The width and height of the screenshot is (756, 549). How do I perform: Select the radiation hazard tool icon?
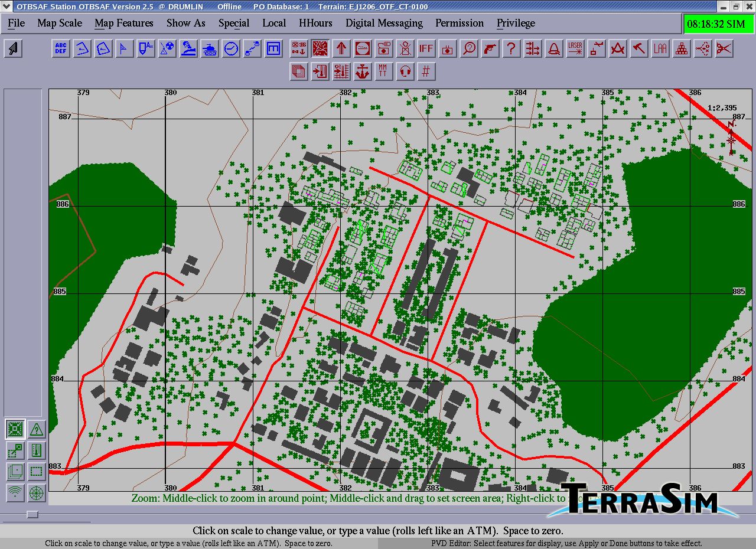[167, 48]
